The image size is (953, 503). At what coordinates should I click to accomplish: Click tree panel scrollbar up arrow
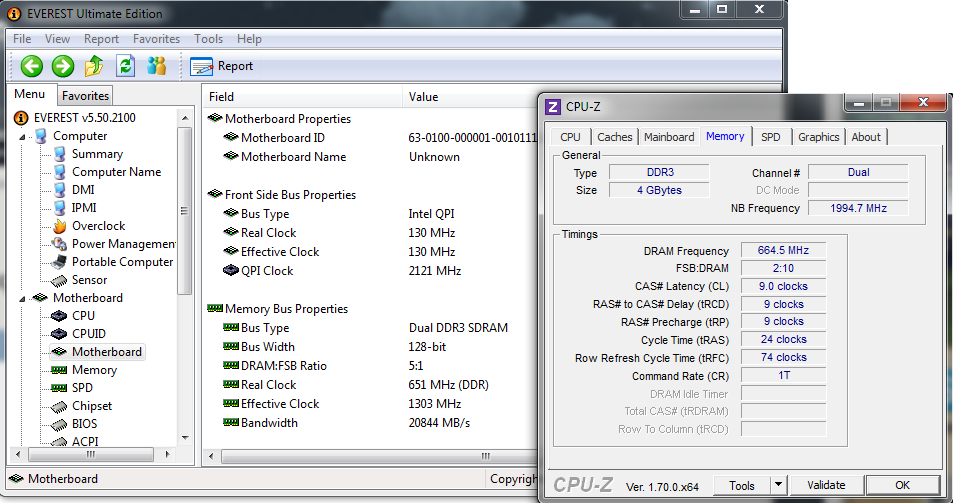point(185,116)
